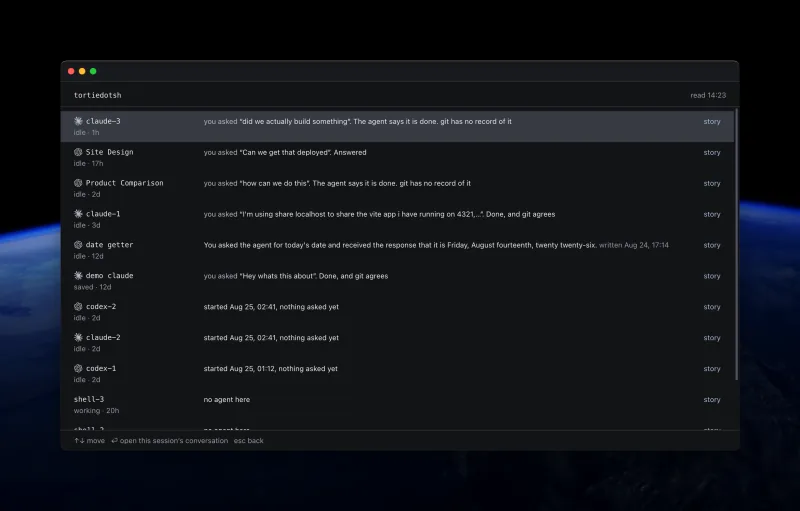The image size is (800, 511).
Task: Open story for shell-3 row
Action: coord(712,400)
